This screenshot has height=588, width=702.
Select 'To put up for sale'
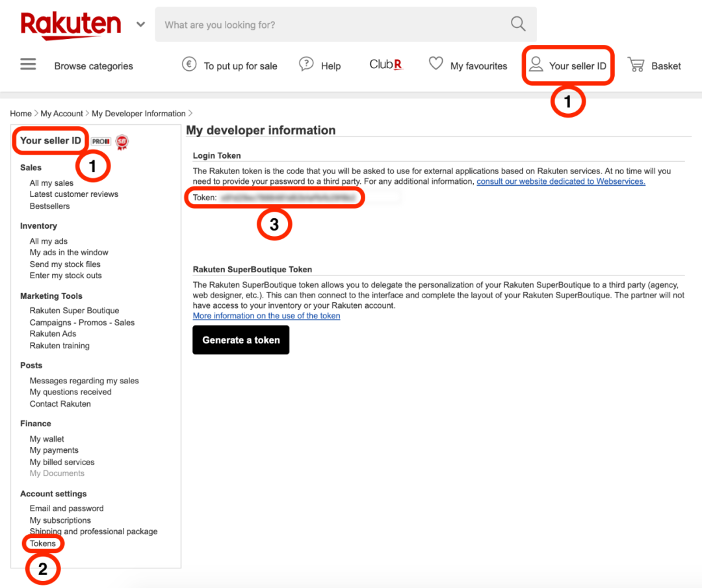pos(240,66)
